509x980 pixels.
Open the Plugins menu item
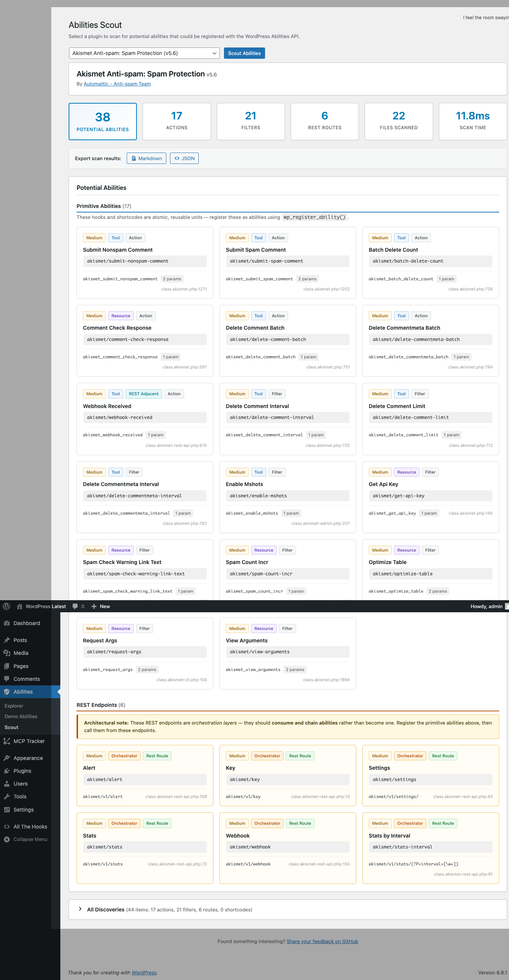point(23,771)
